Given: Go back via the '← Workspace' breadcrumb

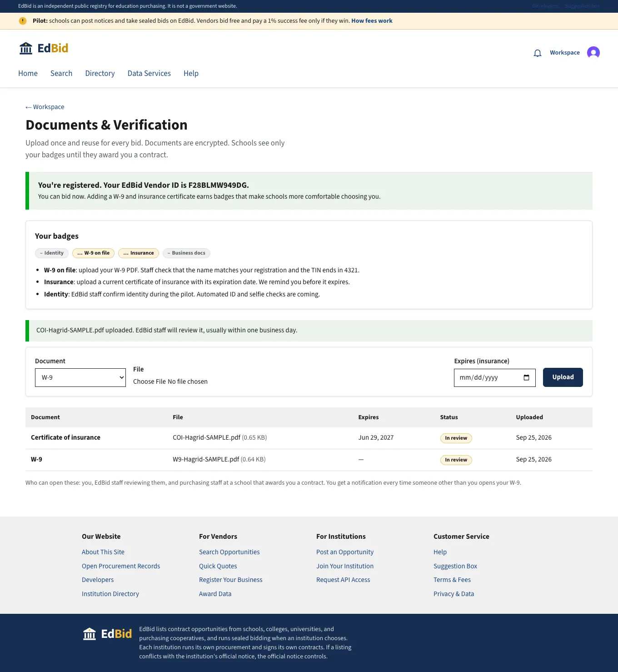Looking at the screenshot, I should click(x=45, y=107).
